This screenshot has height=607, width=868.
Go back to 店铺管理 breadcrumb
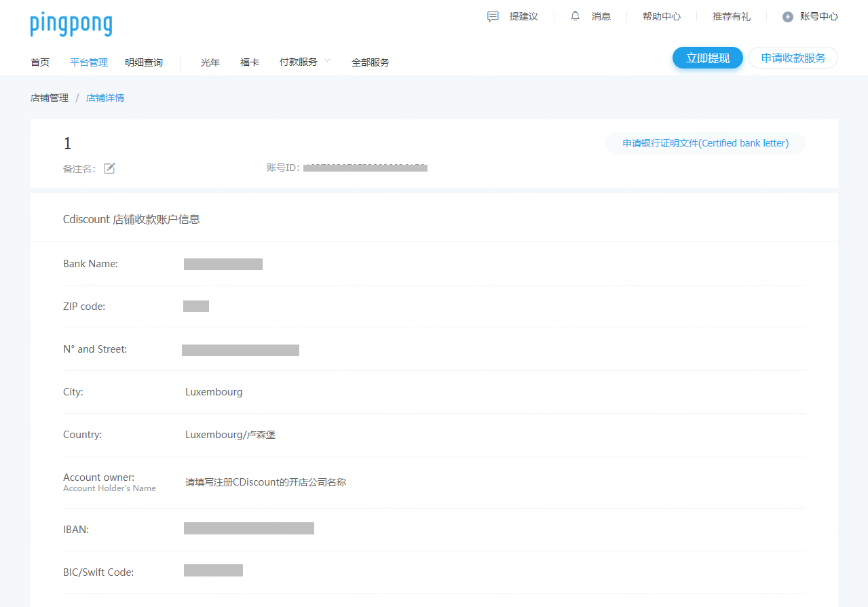pyautogui.click(x=50, y=98)
